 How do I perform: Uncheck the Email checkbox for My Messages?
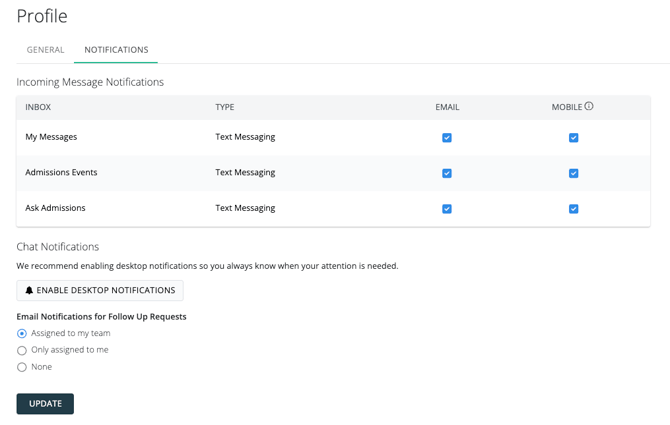(447, 138)
